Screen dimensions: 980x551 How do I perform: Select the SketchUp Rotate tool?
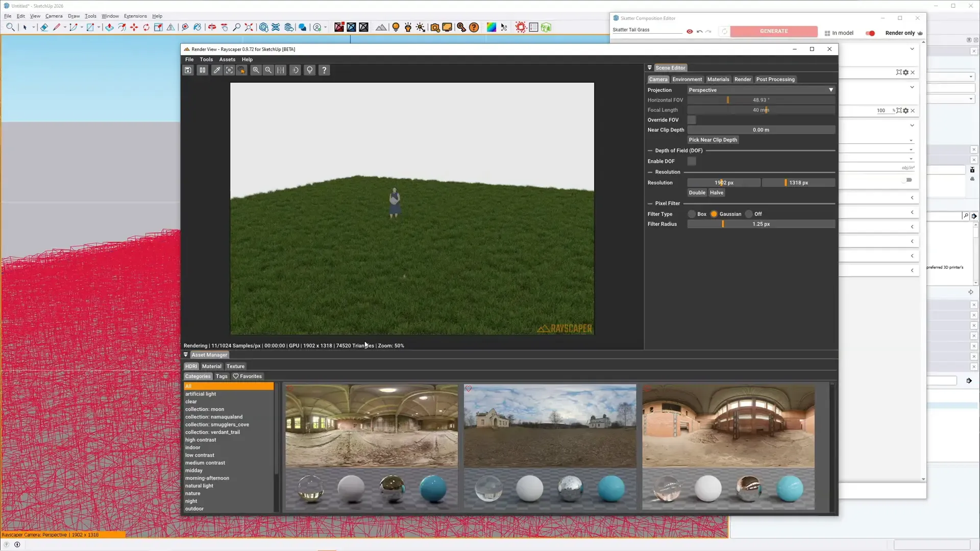click(x=146, y=27)
